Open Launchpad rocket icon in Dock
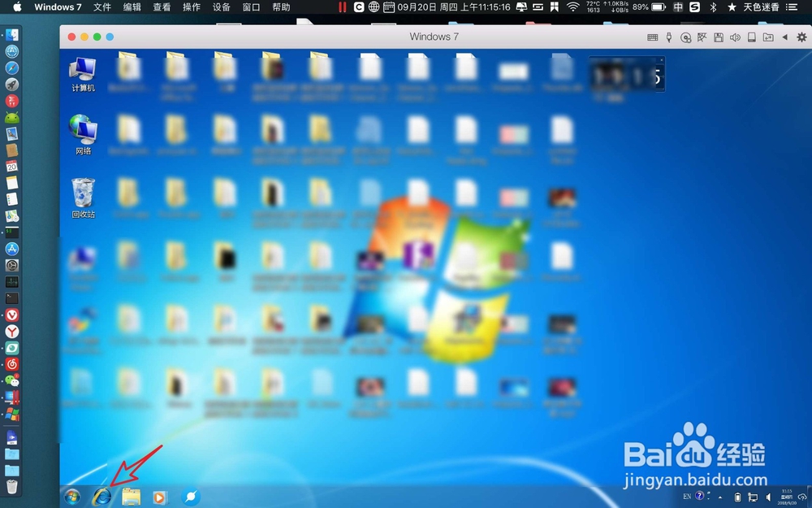 12,85
